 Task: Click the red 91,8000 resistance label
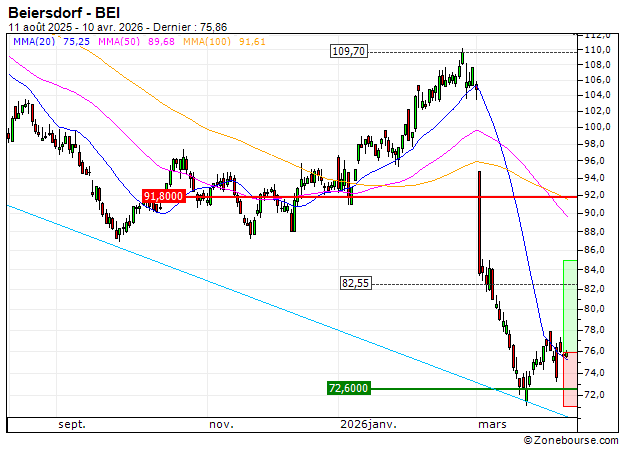click(164, 197)
